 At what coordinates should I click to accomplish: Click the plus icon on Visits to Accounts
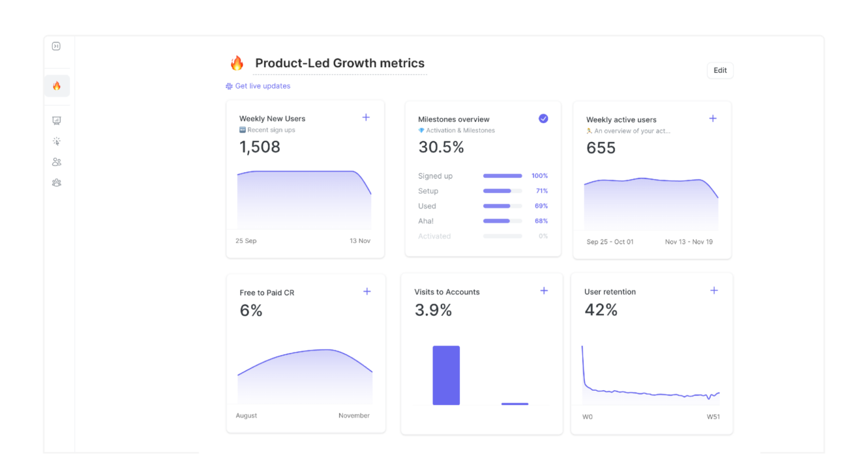[x=544, y=291]
